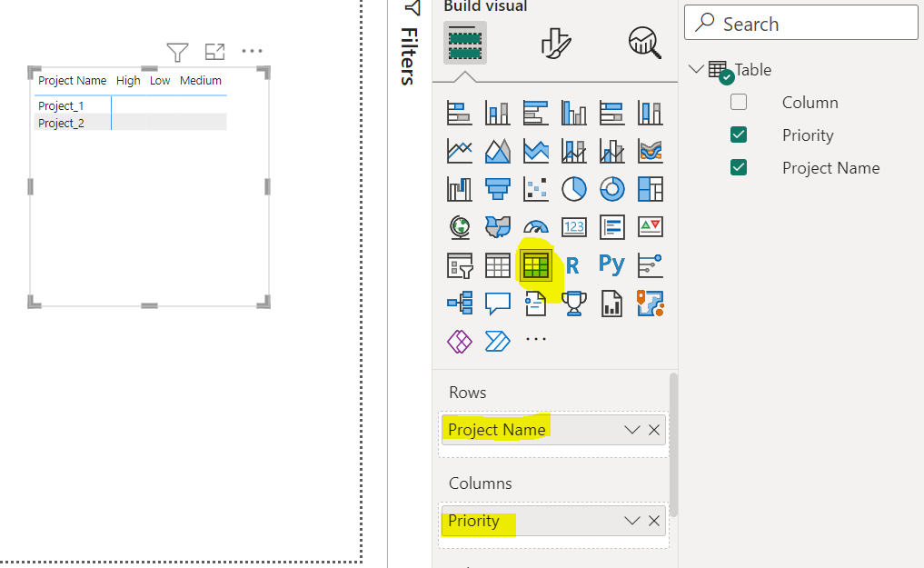This screenshot has height=568, width=924.
Task: Open the Analytics magnifier tab
Action: tap(645, 43)
